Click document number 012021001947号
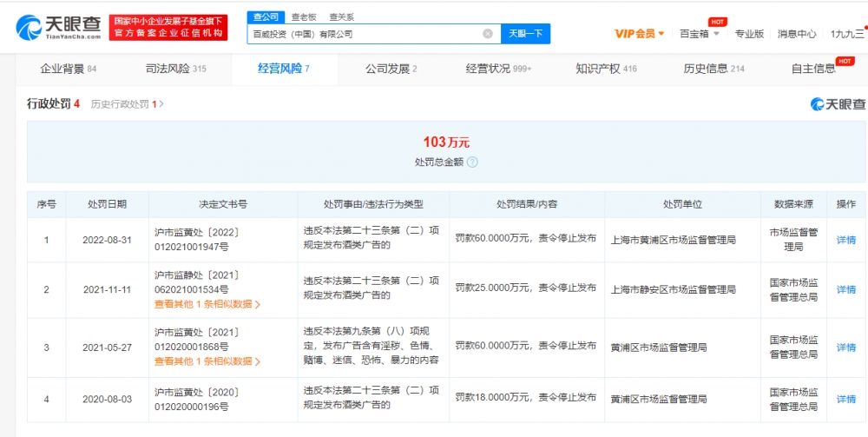 coord(192,247)
